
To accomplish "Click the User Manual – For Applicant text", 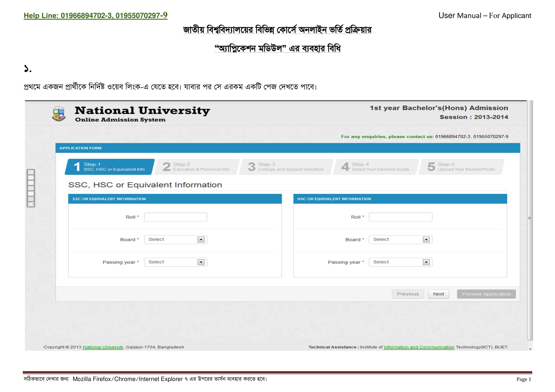I will click(x=485, y=15).
